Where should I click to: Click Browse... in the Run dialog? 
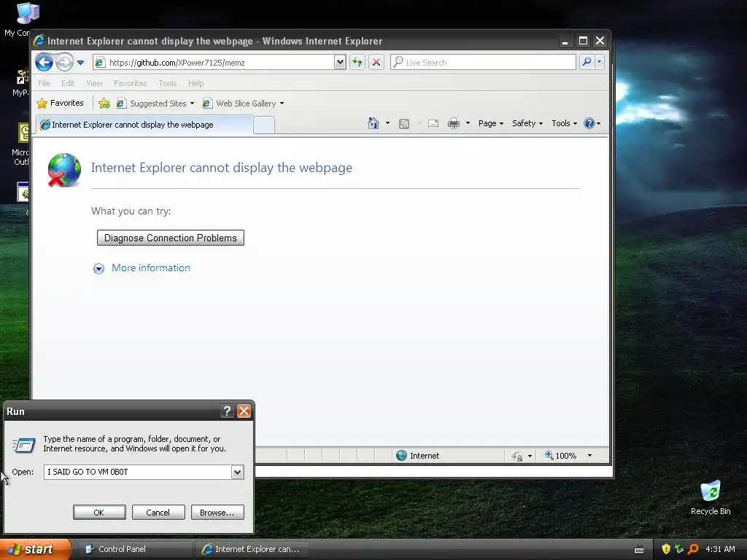coord(217,513)
